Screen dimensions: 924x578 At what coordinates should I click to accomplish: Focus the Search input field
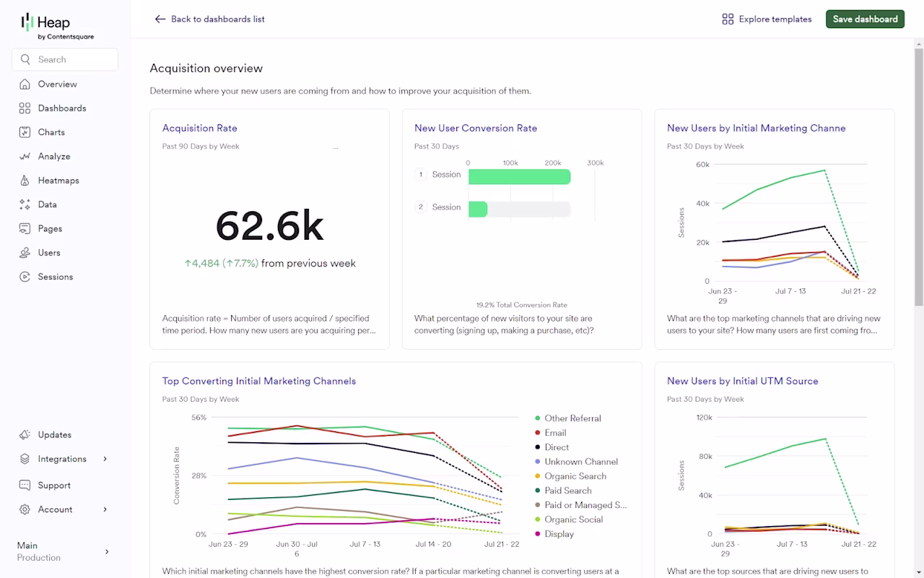65,60
